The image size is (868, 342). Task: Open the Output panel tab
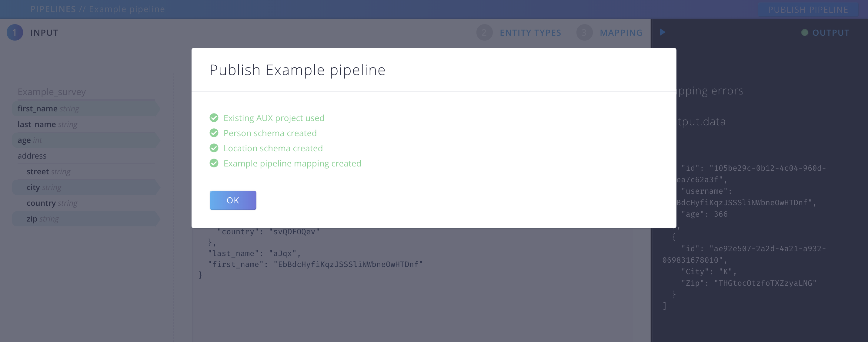point(831,33)
